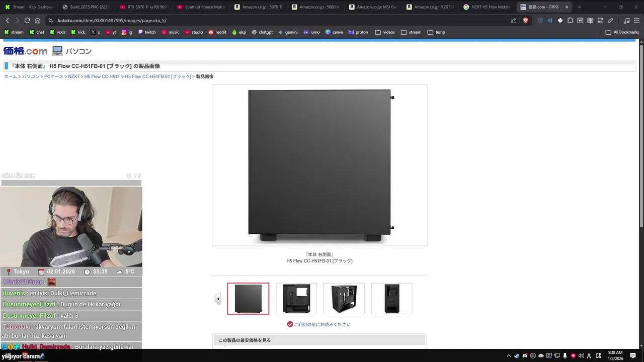Click the 価格.com site logo

(x=25, y=51)
